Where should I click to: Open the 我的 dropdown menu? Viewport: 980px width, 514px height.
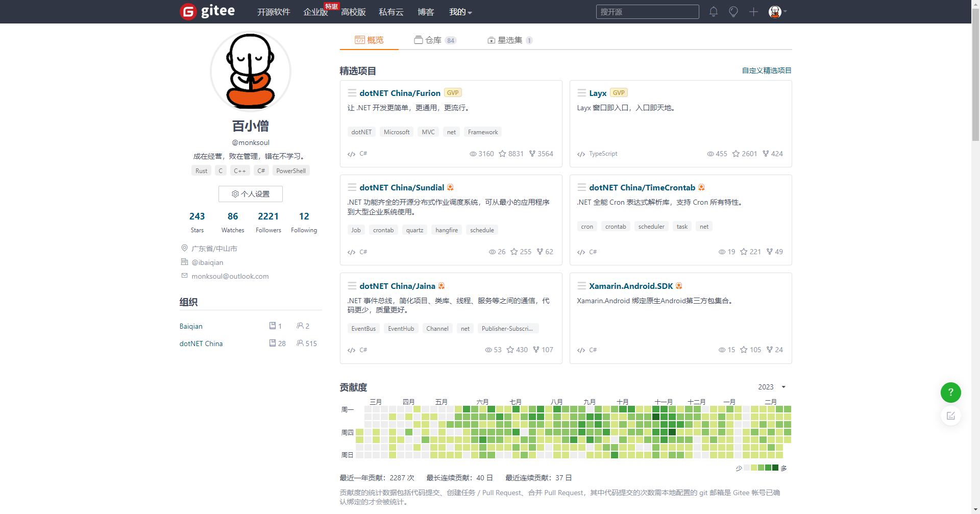point(460,12)
